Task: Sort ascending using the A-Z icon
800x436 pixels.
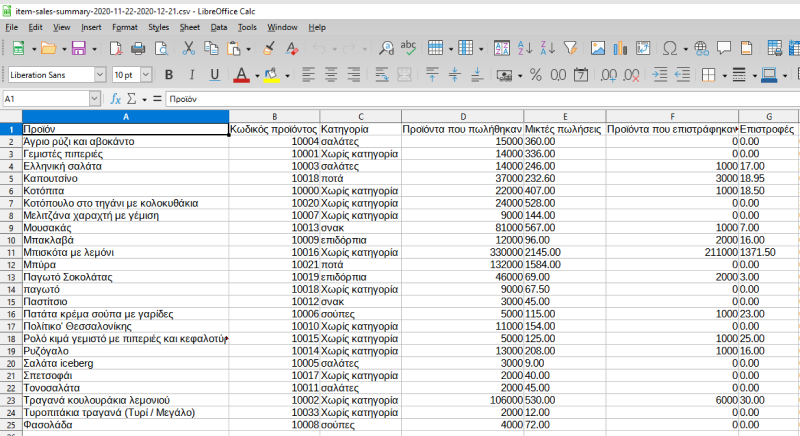Action: point(525,48)
